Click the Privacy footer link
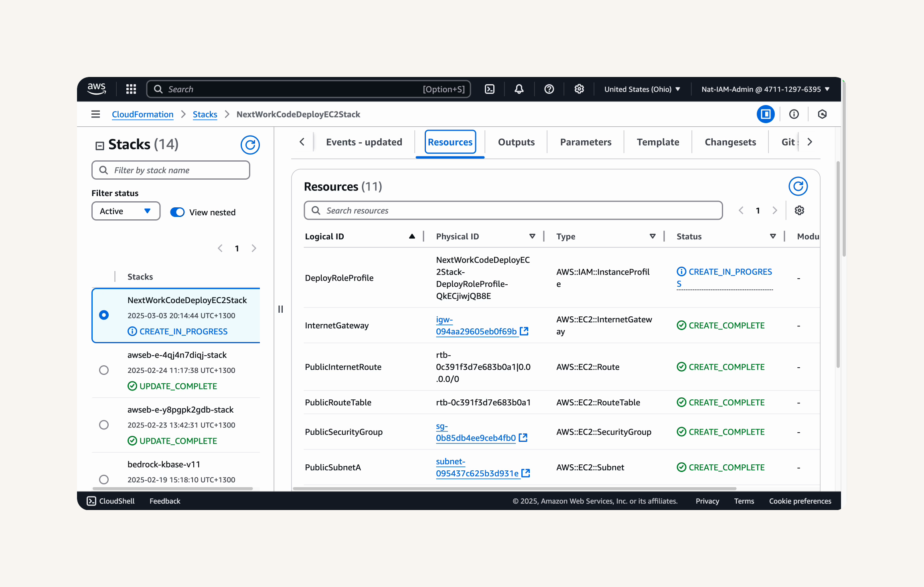The width and height of the screenshot is (924, 587). pyautogui.click(x=707, y=501)
